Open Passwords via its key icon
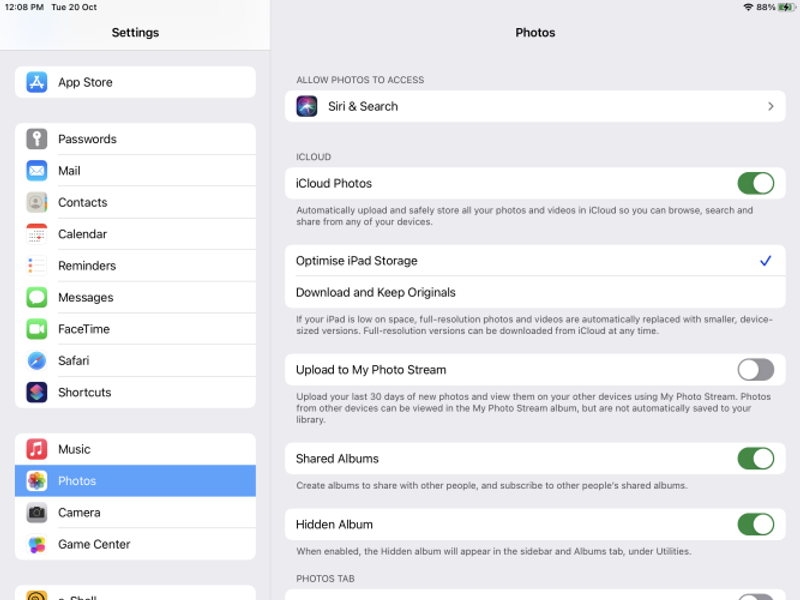 tap(37, 139)
